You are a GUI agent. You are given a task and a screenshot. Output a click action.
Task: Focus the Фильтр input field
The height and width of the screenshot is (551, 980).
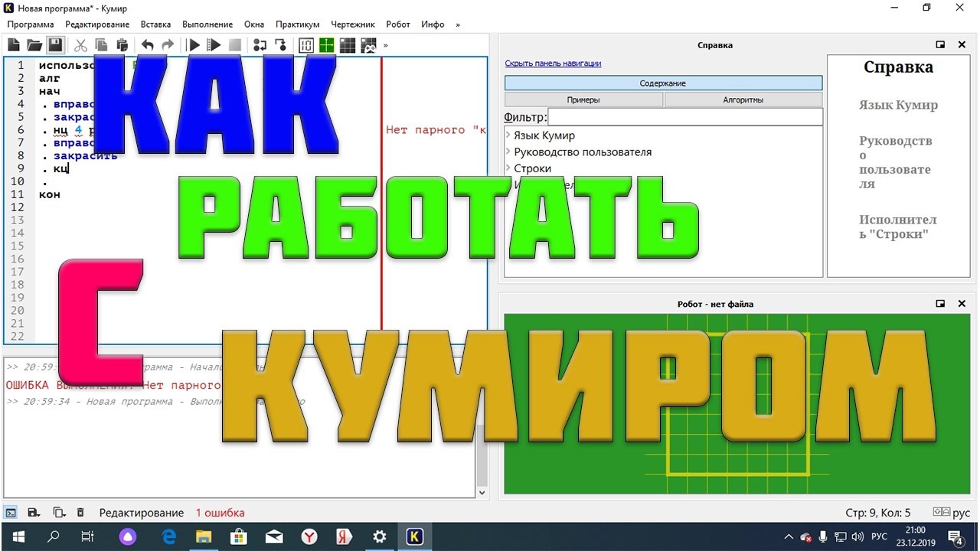685,117
